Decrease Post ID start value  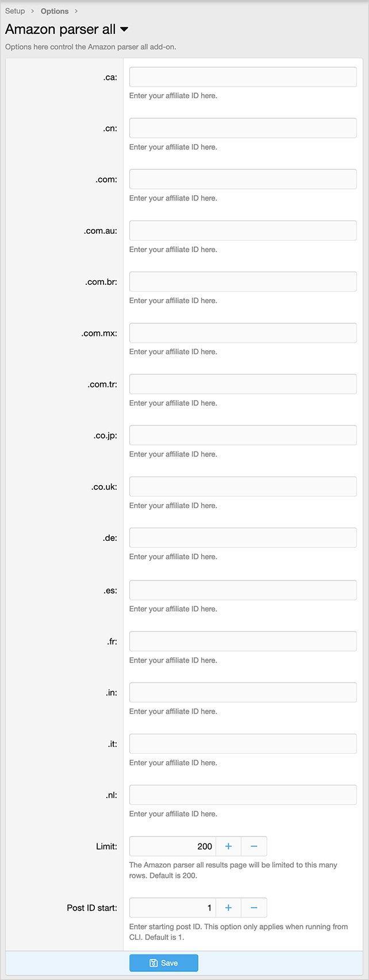coord(254,908)
